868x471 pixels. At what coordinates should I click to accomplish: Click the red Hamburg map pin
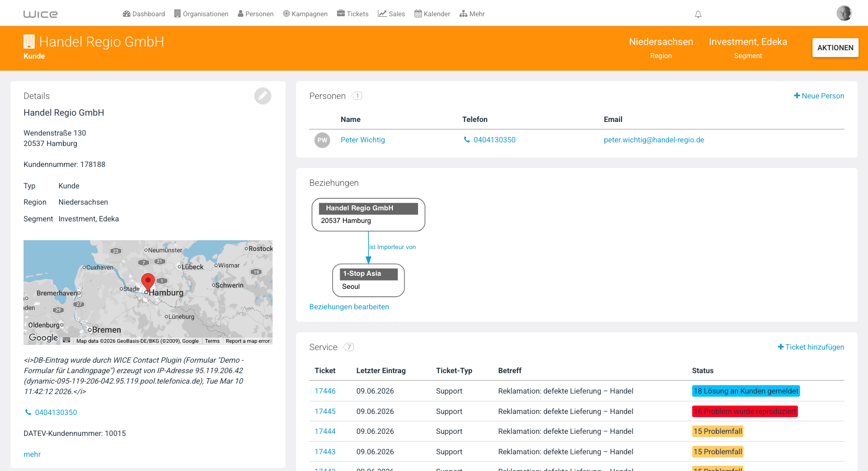[x=148, y=282]
